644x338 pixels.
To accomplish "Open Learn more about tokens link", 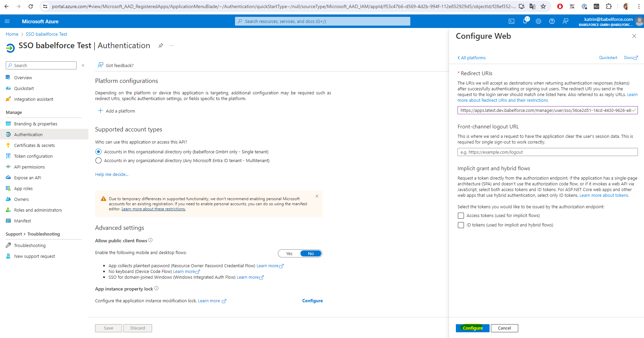I will 604,195.
